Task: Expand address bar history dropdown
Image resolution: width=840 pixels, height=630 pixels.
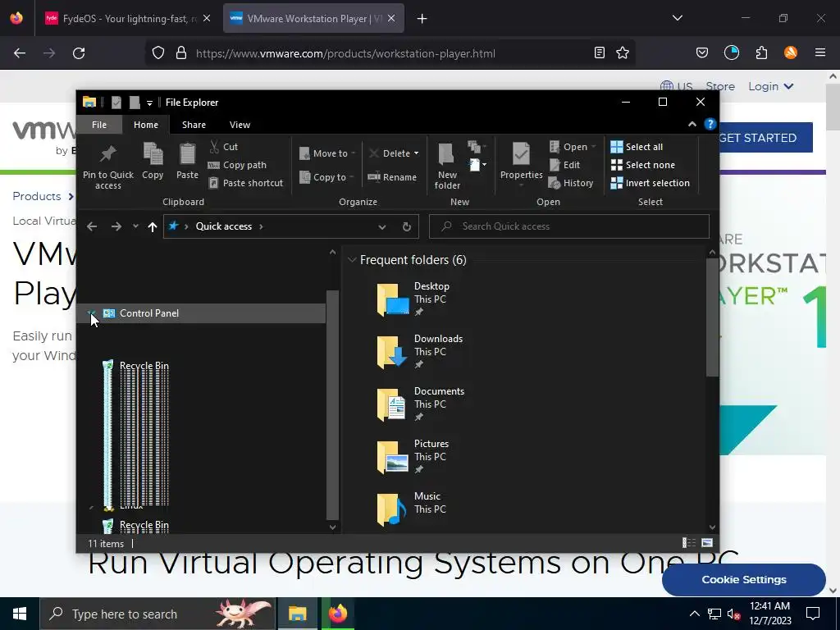Action: [x=382, y=226]
